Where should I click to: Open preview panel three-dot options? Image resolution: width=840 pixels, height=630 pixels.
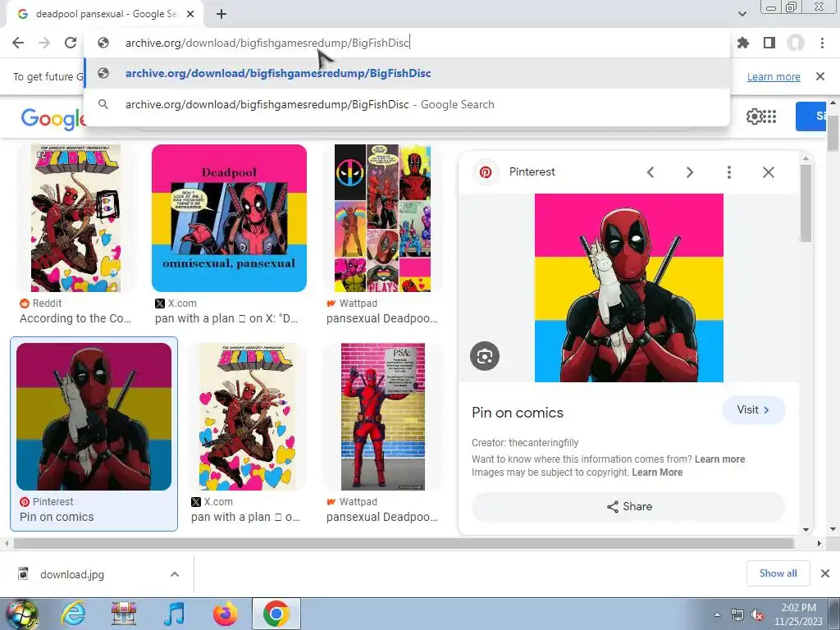(728, 172)
